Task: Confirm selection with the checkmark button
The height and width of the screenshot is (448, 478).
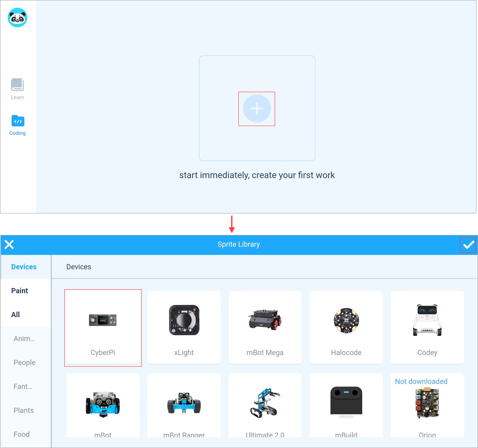Action: point(468,245)
